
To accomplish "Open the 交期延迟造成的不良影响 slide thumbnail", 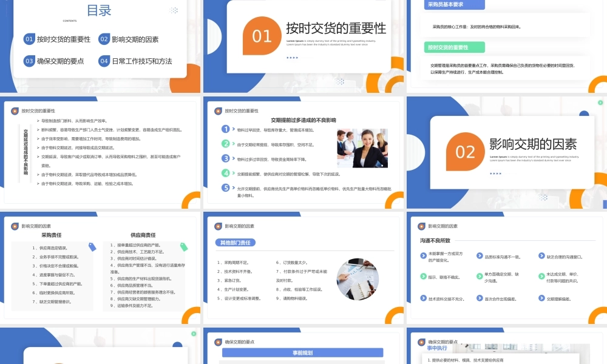I will point(100,152).
